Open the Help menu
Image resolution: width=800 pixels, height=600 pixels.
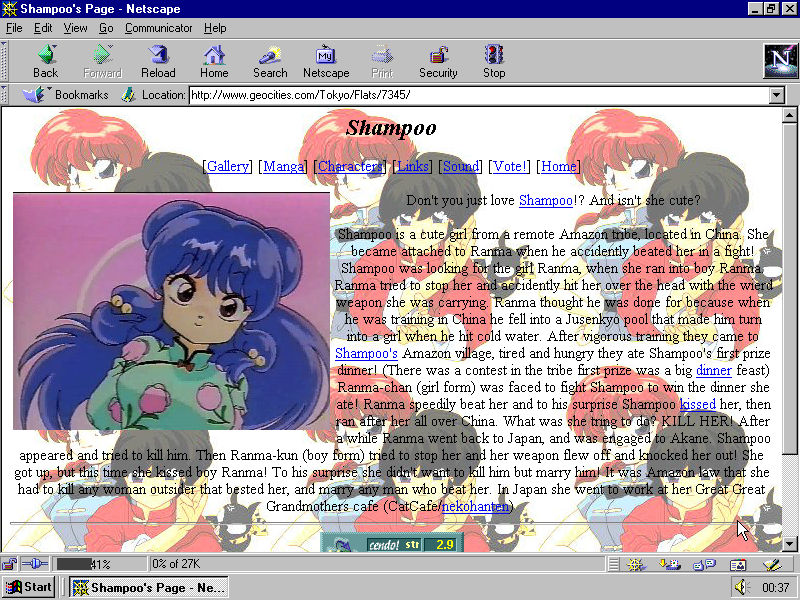215,28
